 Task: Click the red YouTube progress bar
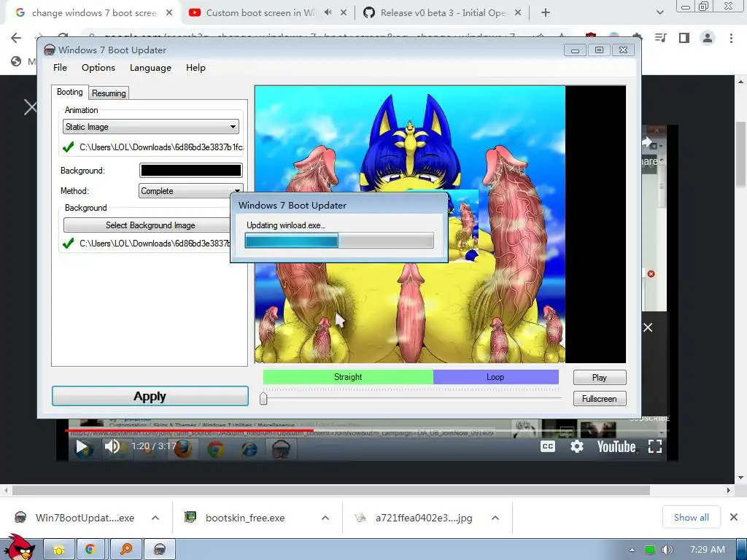tap(189, 430)
